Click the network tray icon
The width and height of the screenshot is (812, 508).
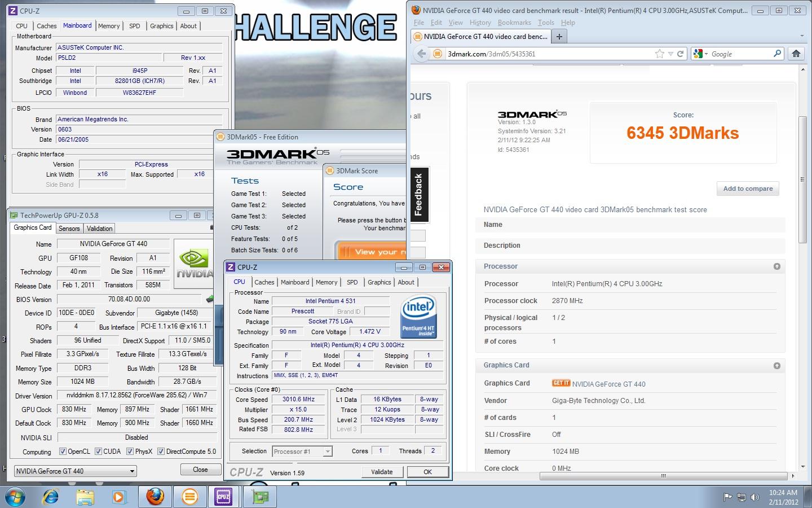click(740, 497)
